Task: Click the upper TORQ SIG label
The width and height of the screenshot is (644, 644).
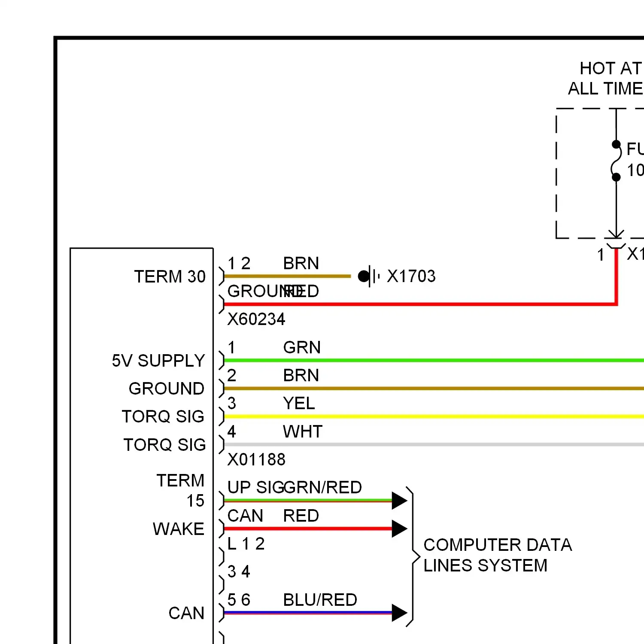Action: (x=163, y=416)
